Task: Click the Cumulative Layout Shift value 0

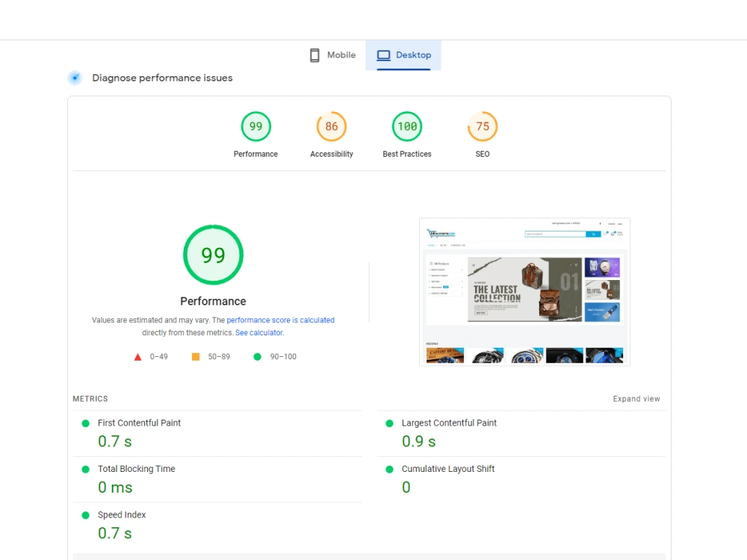Action: (x=406, y=487)
